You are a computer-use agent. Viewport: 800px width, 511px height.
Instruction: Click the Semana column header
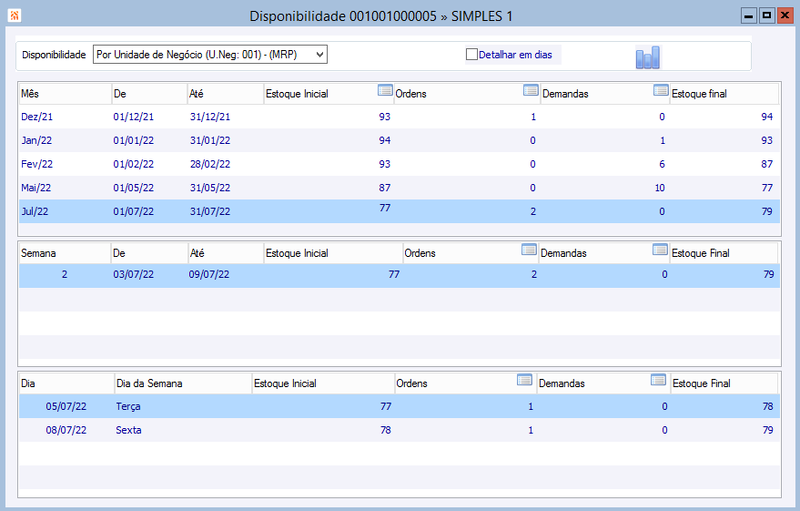pos(65,253)
